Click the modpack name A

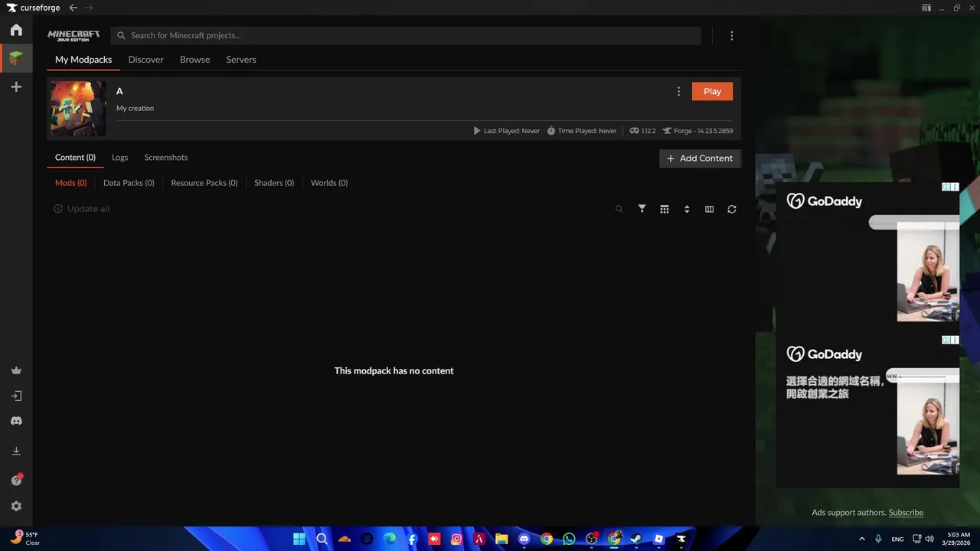point(119,91)
